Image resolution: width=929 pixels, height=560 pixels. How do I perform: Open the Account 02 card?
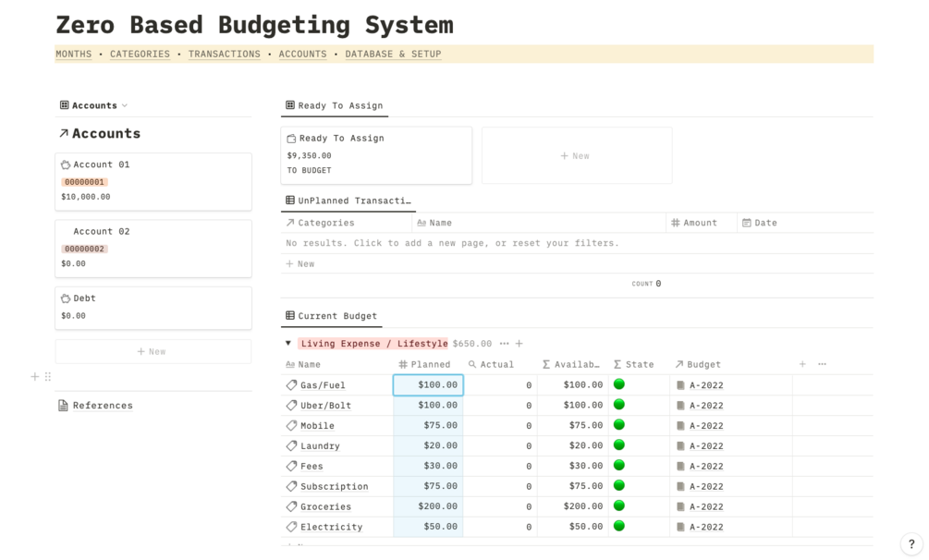coord(153,249)
